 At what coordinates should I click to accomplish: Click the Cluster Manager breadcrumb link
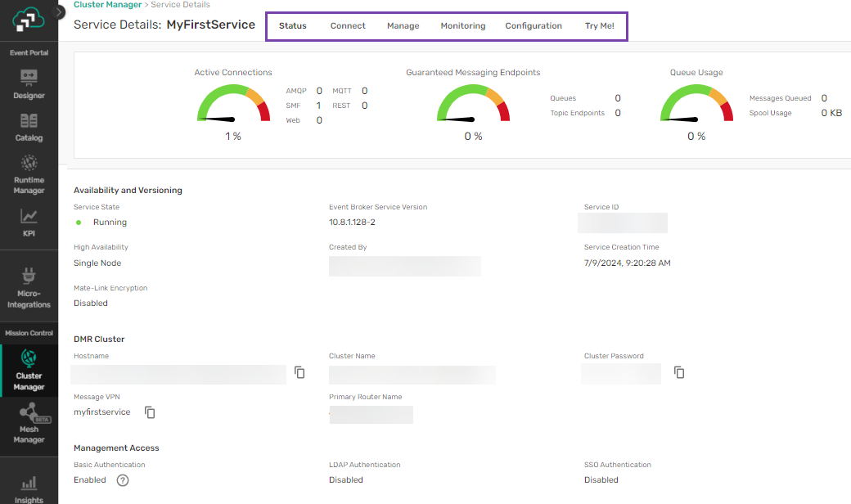[x=106, y=5]
